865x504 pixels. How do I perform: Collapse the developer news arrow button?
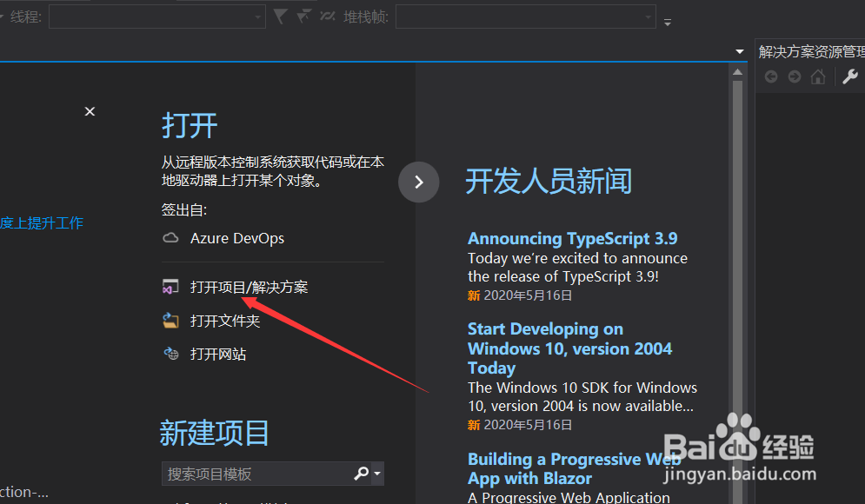(x=419, y=182)
